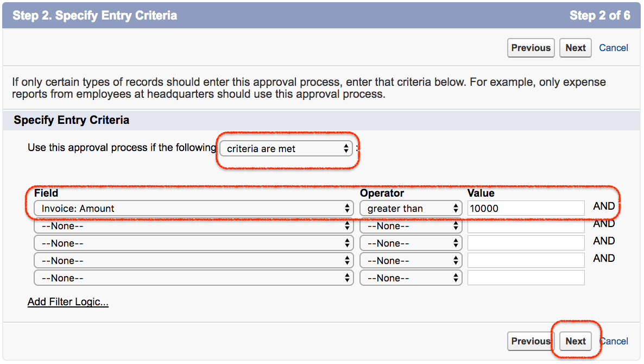This screenshot has width=644, height=364.
Task: Click the Add Filter Logic link
Action: coord(68,302)
